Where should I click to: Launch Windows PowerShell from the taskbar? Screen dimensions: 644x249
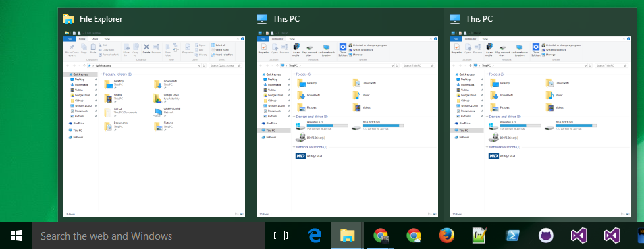coord(513,236)
